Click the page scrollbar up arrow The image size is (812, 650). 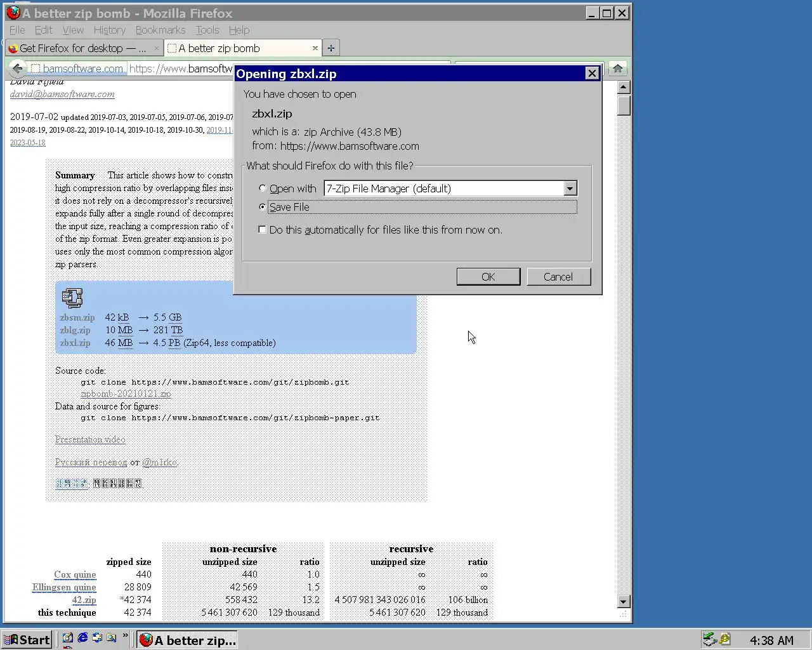coord(623,88)
